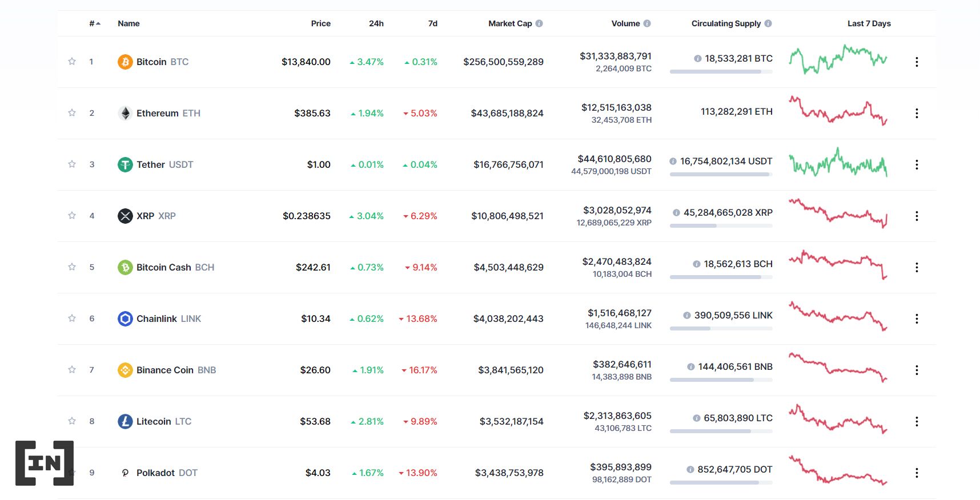Click info icon next to 45,284,665,028 XRP
Image resolution: width=980 pixels, height=500 pixels.
676,212
